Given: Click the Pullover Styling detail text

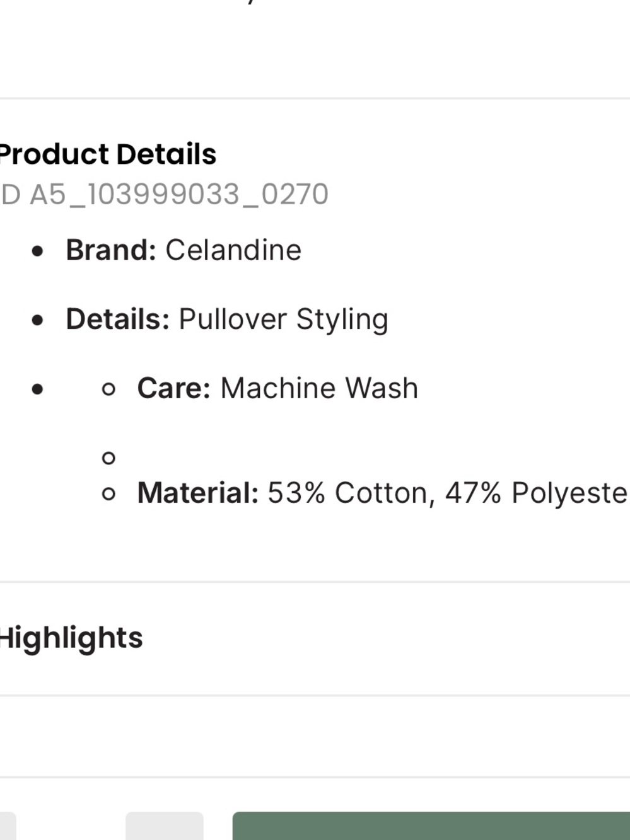Looking at the screenshot, I should (x=283, y=320).
